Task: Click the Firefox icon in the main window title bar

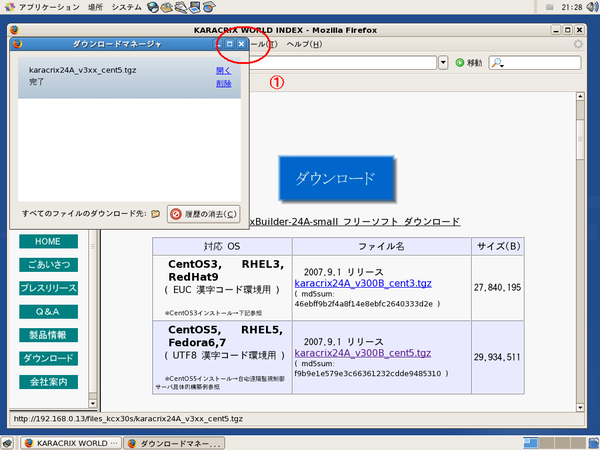Action: [15, 30]
